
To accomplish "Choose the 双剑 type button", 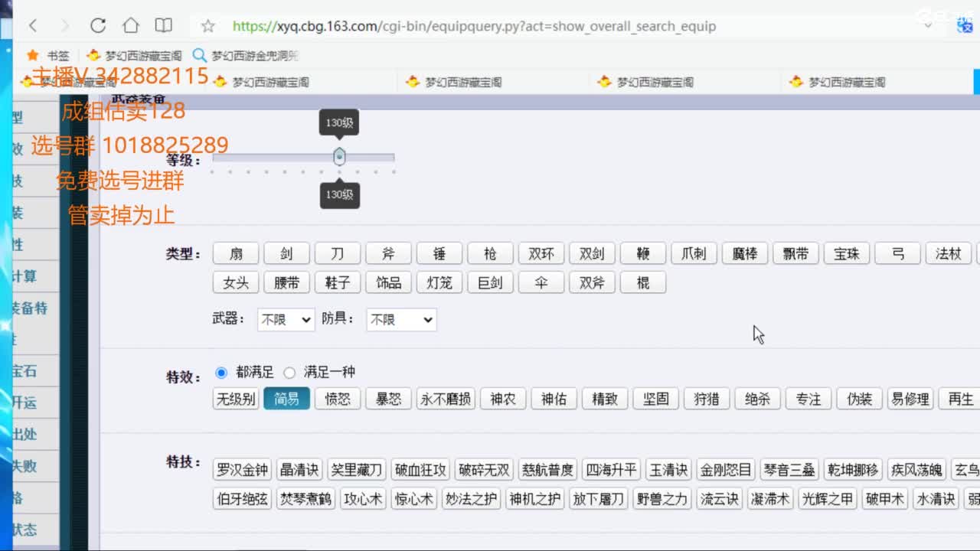I will (592, 253).
